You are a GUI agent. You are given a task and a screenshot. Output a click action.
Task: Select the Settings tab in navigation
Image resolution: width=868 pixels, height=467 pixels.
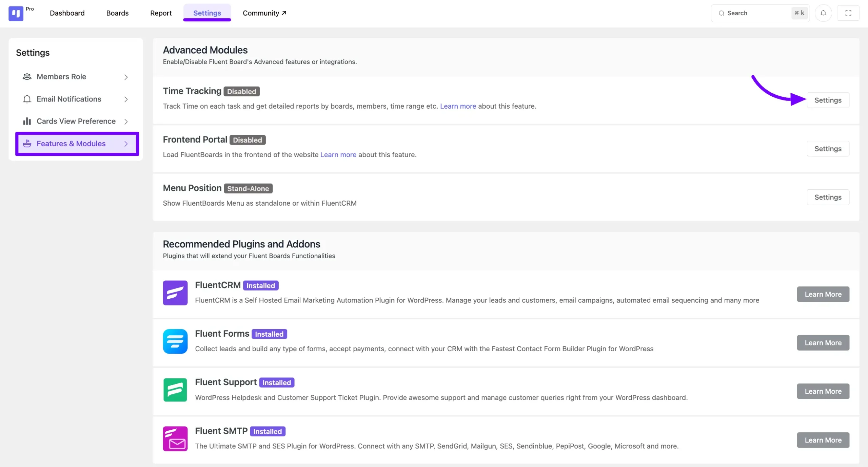coord(207,13)
